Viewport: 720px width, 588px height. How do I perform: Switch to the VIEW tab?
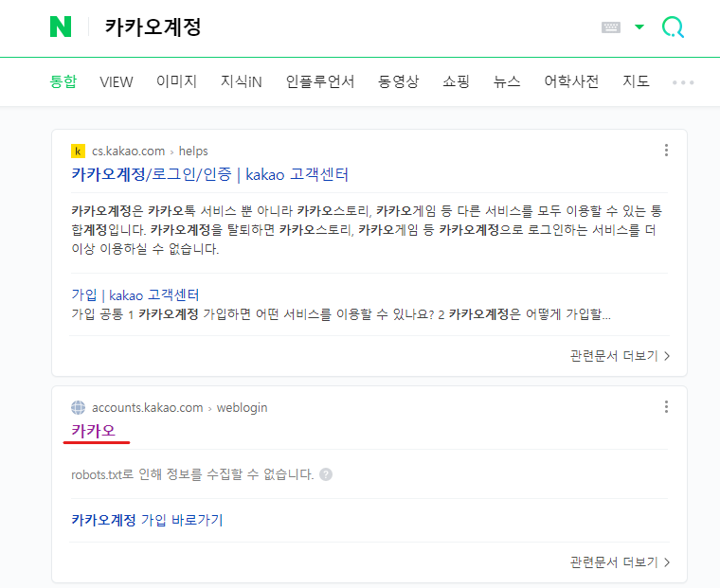117,81
